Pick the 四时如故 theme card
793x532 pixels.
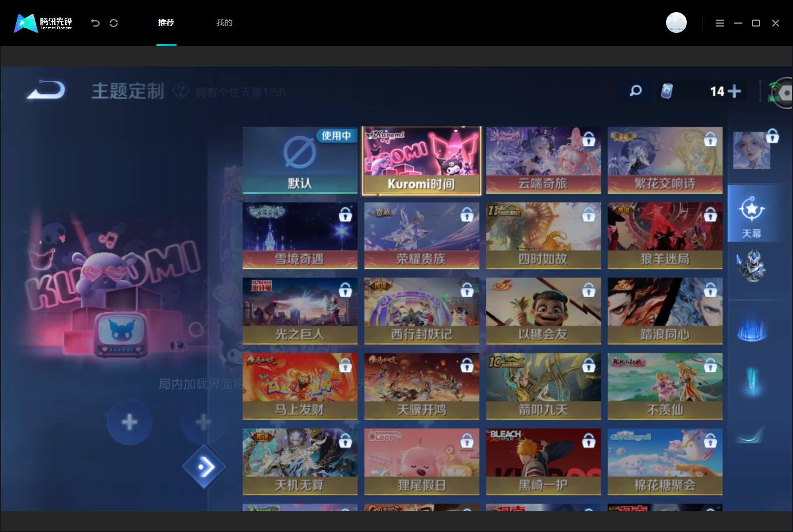[543, 235]
